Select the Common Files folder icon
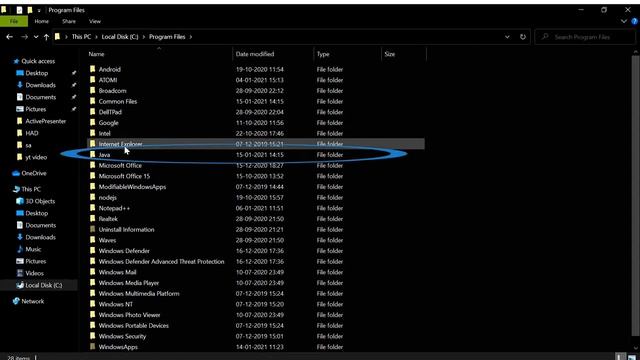 93,101
